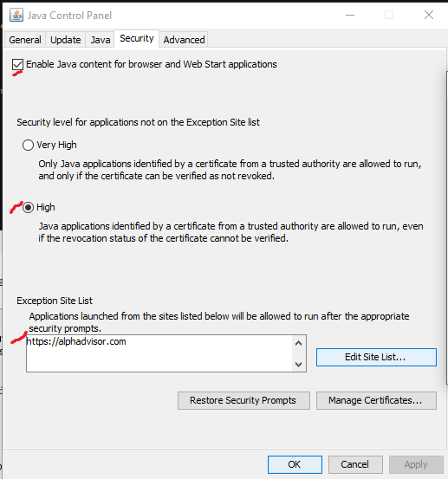Image resolution: width=448 pixels, height=479 pixels.
Task: Dismiss dialog with Cancel button
Action: point(355,464)
